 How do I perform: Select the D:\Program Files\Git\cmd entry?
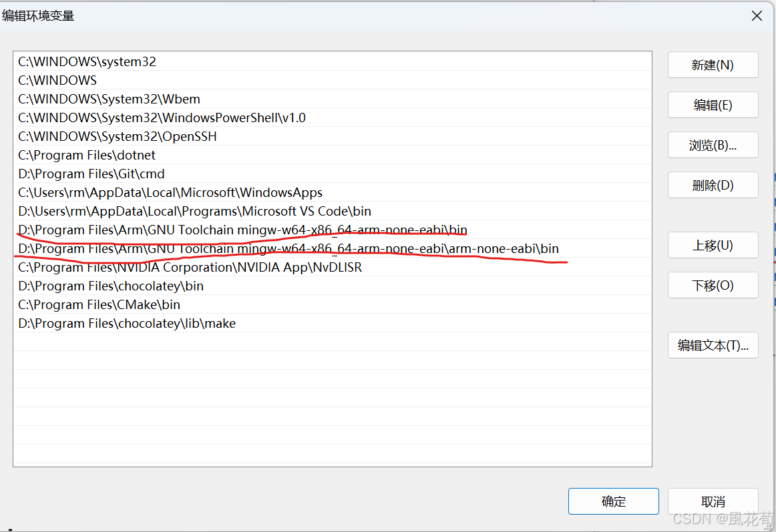click(91, 174)
